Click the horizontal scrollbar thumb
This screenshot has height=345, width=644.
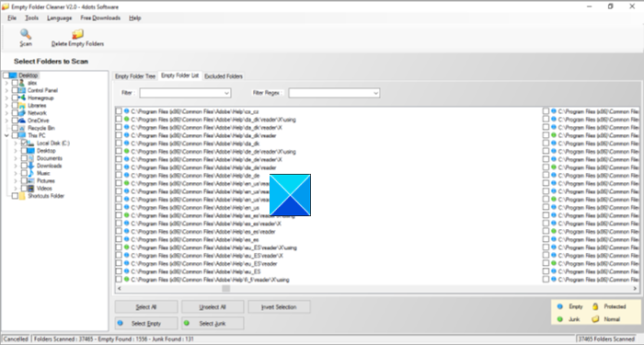pyautogui.click(x=225, y=288)
